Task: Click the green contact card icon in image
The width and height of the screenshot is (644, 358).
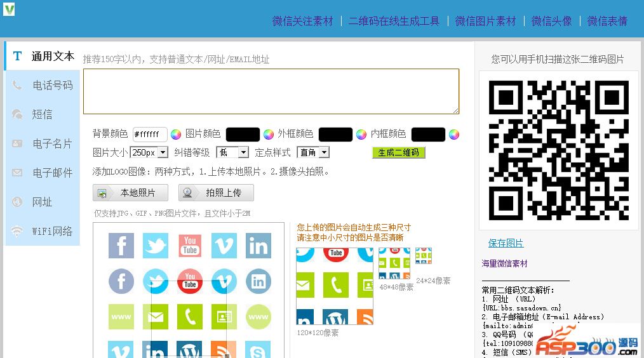Action: point(224,317)
